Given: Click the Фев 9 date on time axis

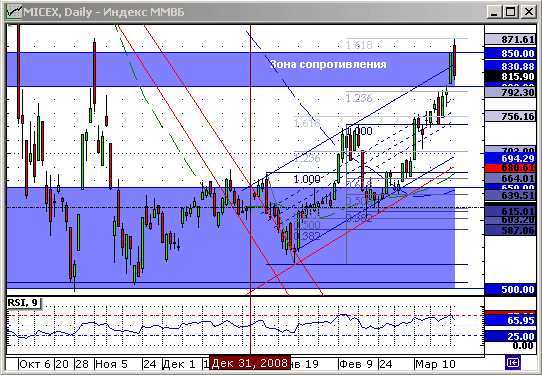Looking at the screenshot, I should pos(356,364).
